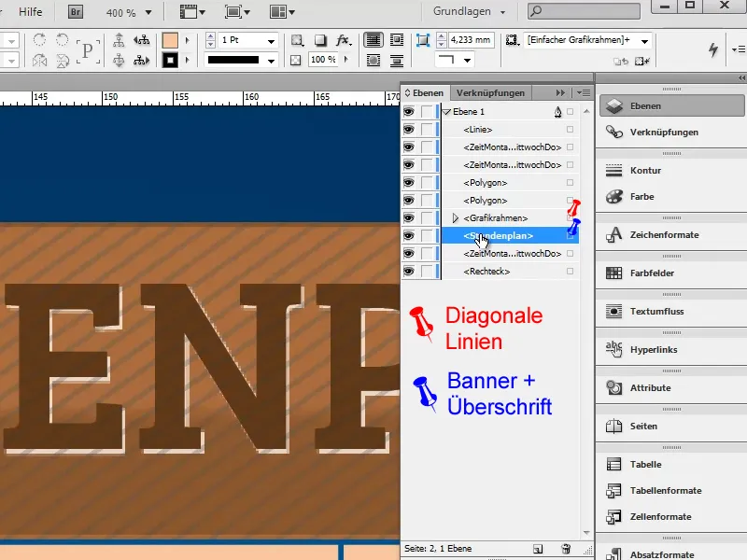Click the selection square of <Linie> row
This screenshot has height=560, width=747.
(570, 130)
